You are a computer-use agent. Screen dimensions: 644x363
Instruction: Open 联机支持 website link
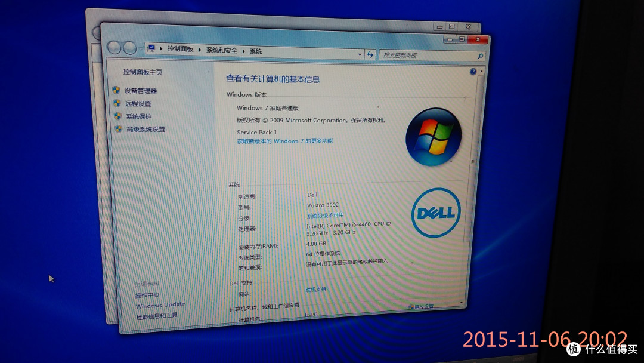click(x=316, y=290)
